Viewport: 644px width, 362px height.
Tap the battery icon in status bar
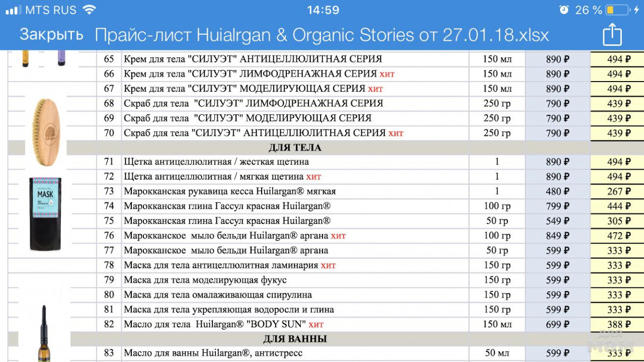pos(617,10)
